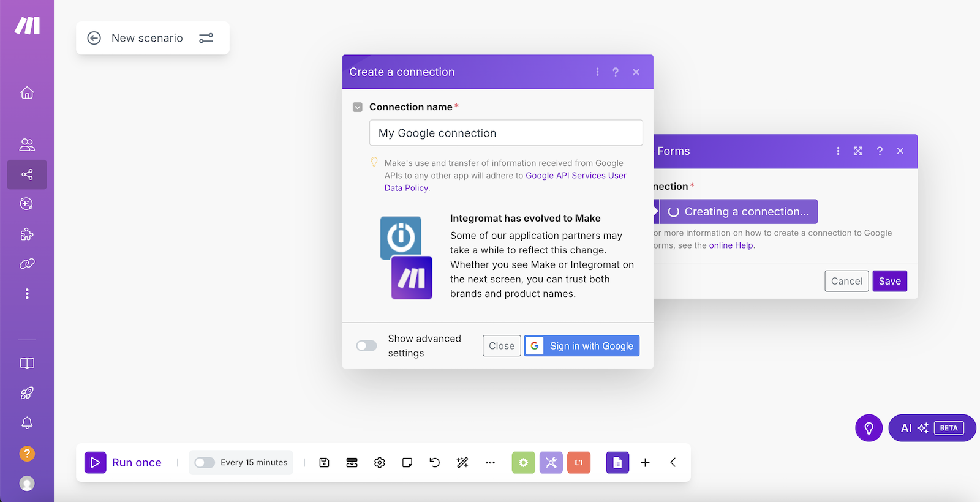This screenshot has width=980, height=502.
Task: Toggle the Connection name checkbox
Action: (x=358, y=107)
